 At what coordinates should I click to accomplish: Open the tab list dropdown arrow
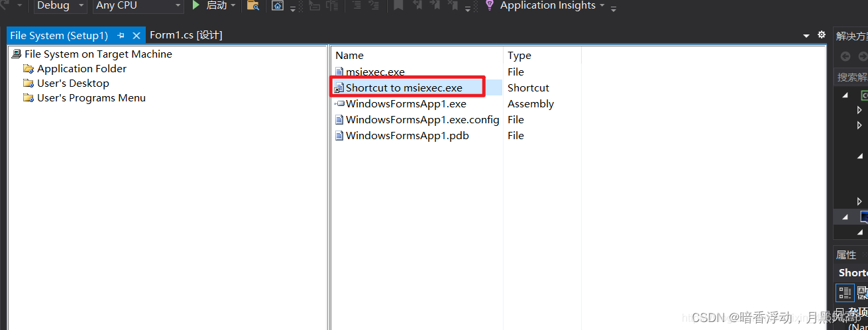(x=806, y=36)
